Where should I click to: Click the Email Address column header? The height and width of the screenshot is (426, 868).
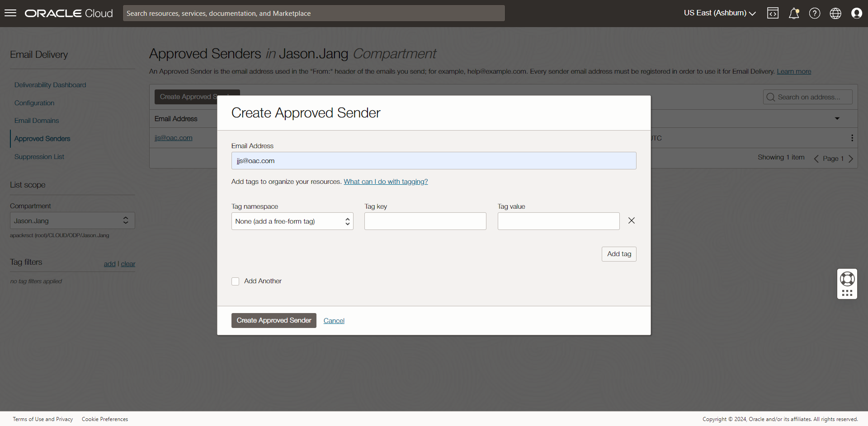[176, 119]
